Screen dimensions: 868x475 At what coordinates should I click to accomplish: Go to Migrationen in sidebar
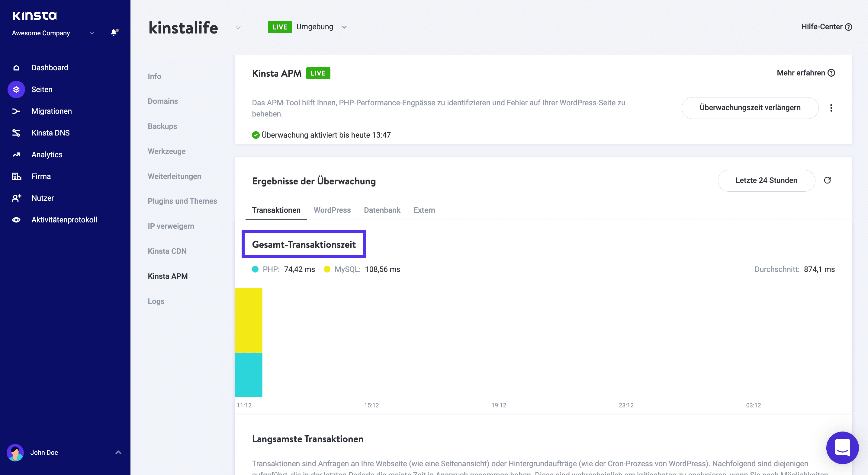(x=52, y=111)
